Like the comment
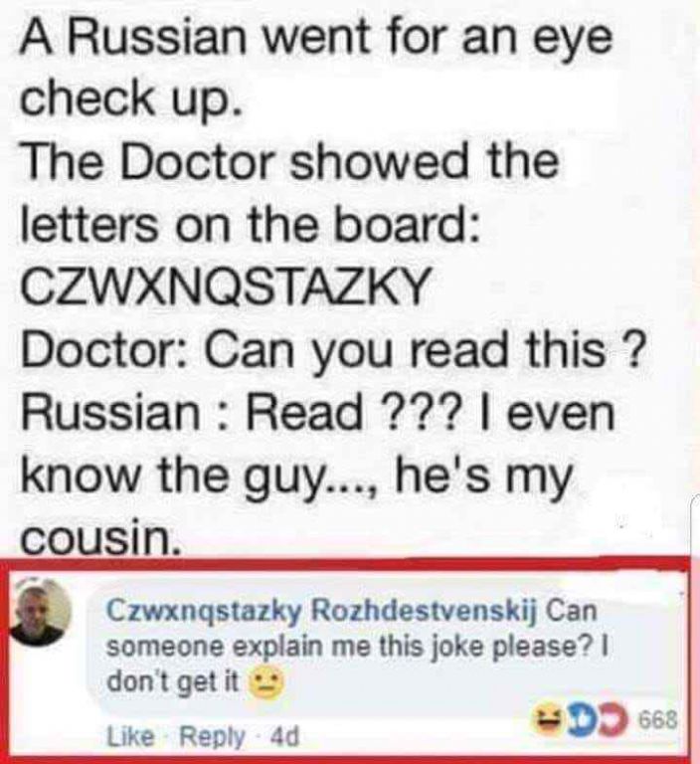Viewport: 700px width, 764px height. pyautogui.click(x=130, y=736)
